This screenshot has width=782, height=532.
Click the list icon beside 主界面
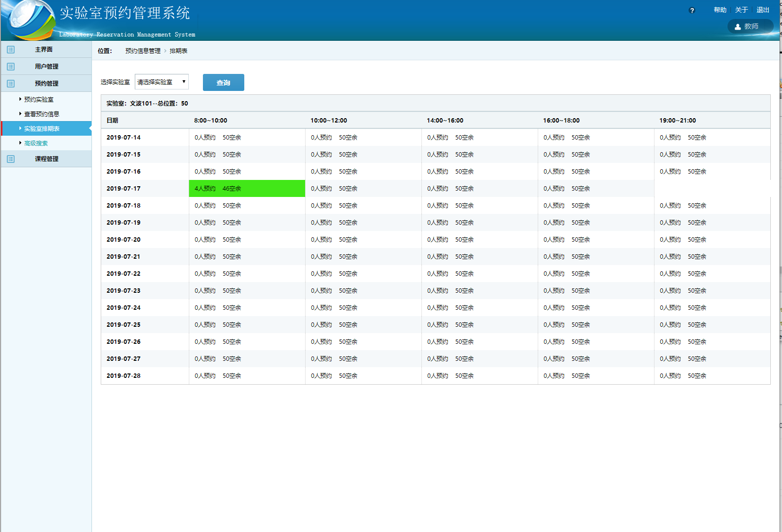click(x=11, y=50)
